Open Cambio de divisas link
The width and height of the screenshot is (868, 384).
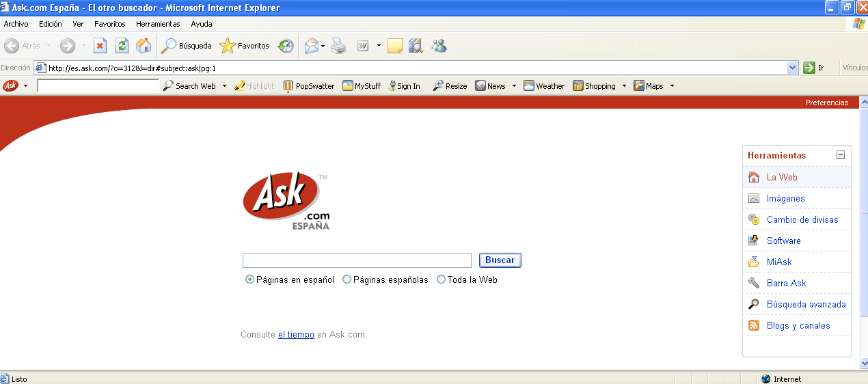(x=802, y=219)
